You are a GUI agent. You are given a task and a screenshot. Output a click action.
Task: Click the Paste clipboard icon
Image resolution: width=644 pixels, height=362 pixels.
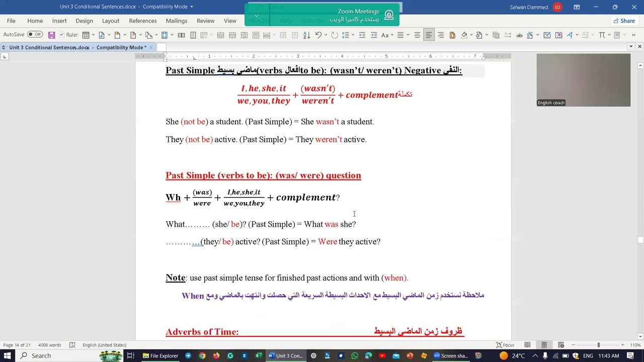[x=452, y=35]
